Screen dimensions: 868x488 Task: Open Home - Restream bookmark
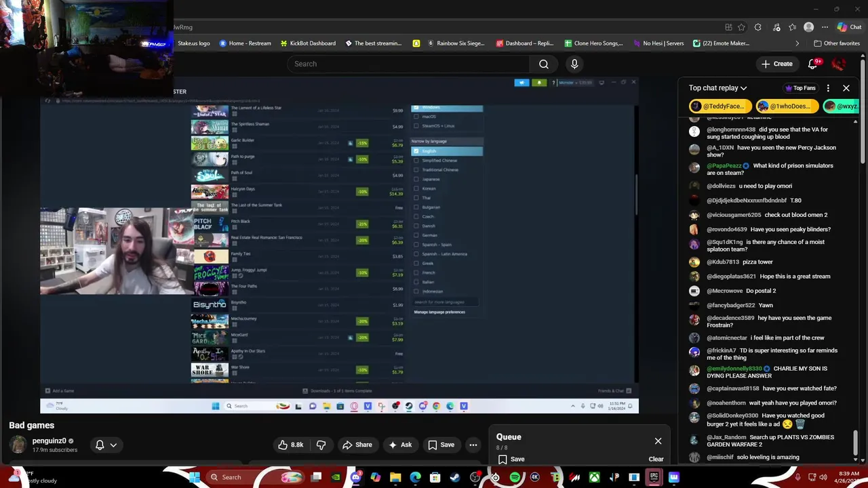tap(245, 43)
